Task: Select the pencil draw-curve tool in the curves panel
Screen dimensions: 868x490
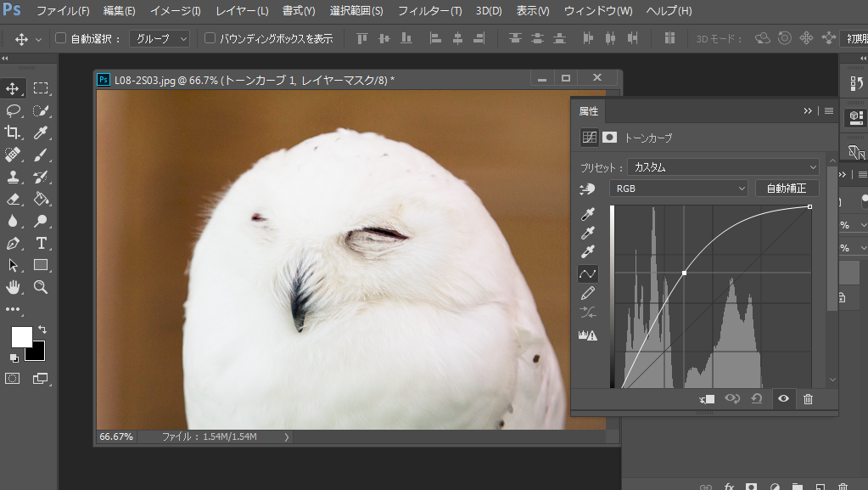Action: click(x=587, y=293)
